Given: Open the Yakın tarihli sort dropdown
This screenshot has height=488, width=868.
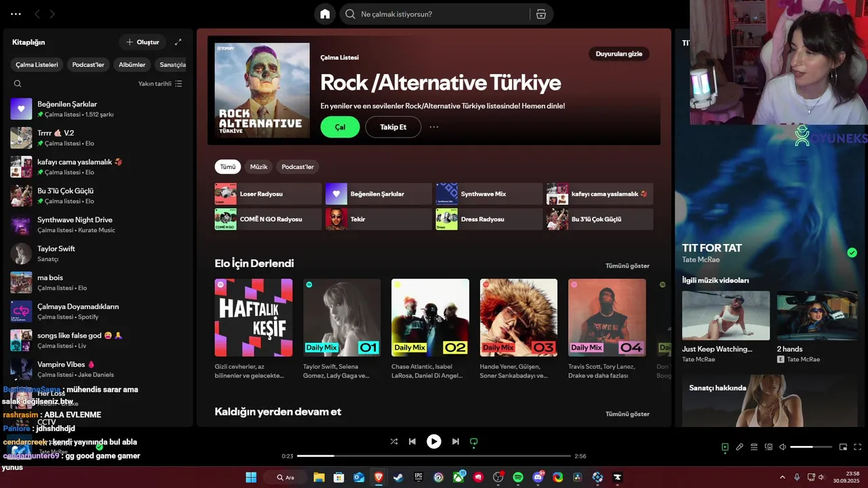Looking at the screenshot, I should [x=160, y=84].
